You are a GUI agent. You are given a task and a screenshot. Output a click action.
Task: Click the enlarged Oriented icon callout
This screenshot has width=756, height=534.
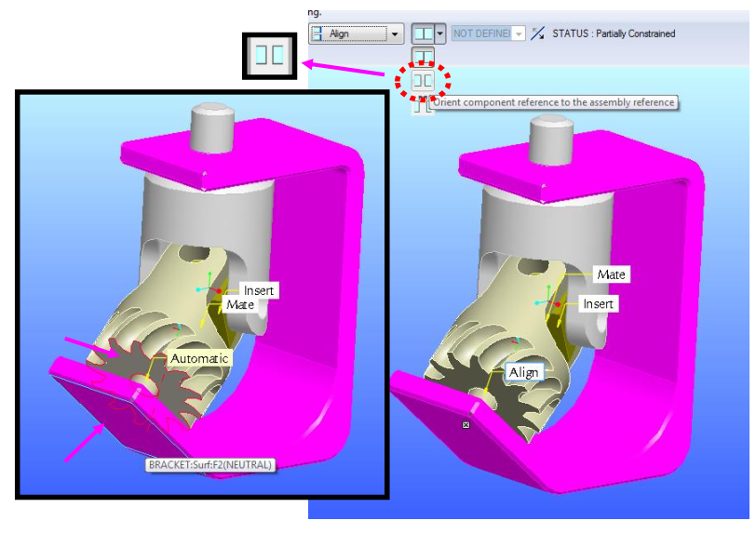point(269,55)
